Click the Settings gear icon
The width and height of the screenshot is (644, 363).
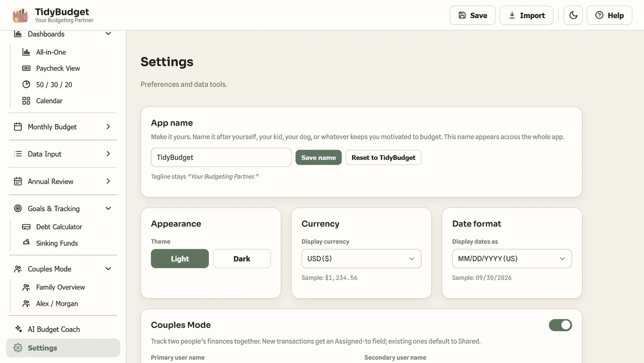point(18,348)
